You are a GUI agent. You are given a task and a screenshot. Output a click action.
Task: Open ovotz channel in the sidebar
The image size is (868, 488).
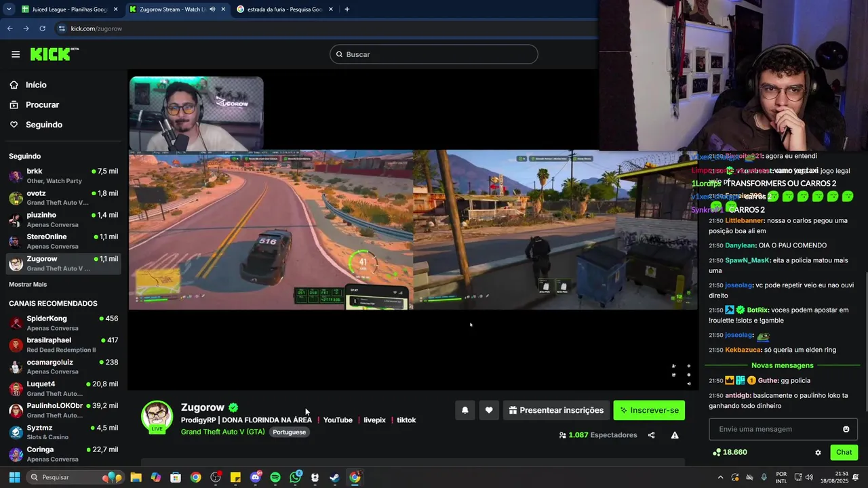pos(64,198)
